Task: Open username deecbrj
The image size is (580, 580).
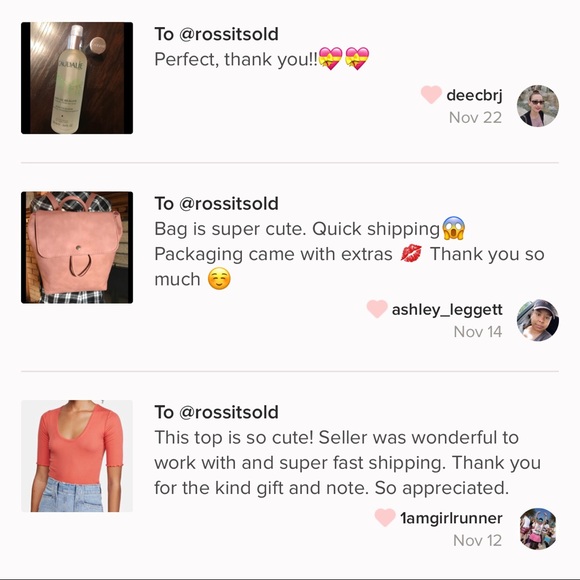Action: [x=474, y=95]
